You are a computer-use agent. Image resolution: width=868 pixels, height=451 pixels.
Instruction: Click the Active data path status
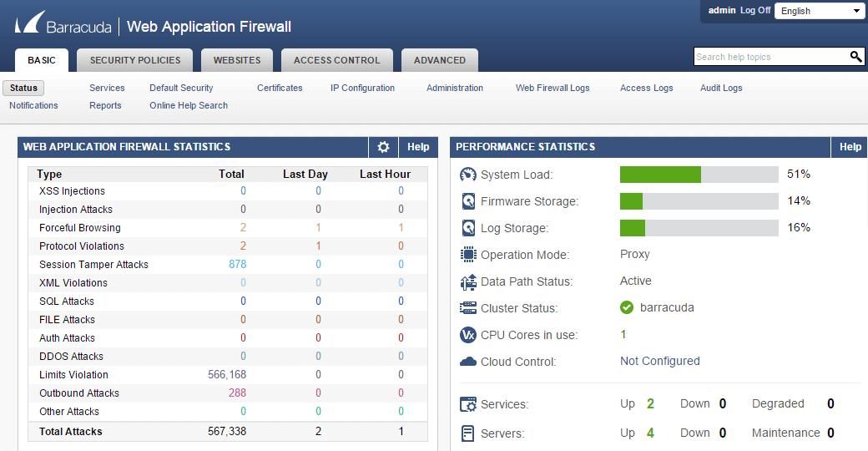(635, 281)
